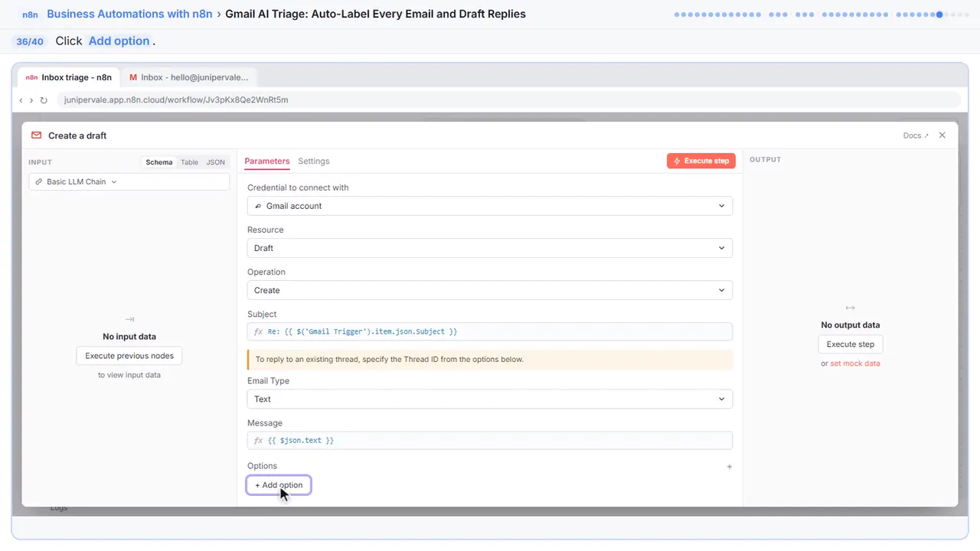This screenshot has height=551, width=980.
Task: Select Schema input view
Action: (x=159, y=162)
